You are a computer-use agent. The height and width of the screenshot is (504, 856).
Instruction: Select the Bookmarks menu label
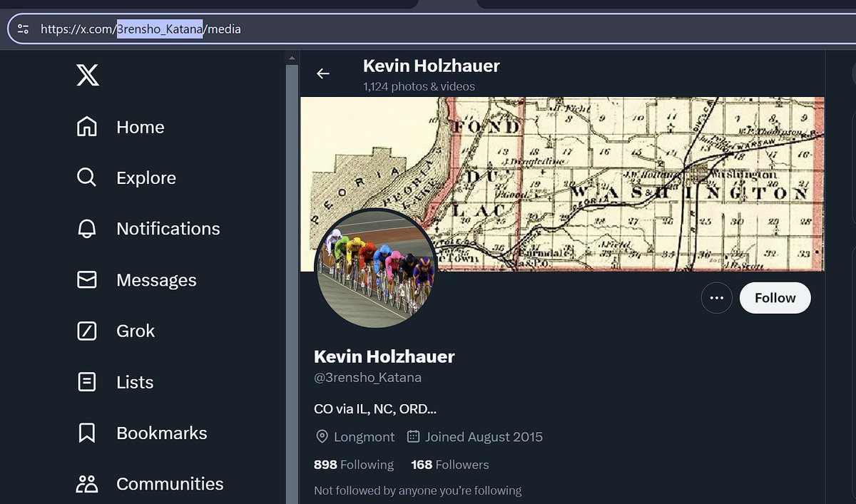pyautogui.click(x=162, y=433)
